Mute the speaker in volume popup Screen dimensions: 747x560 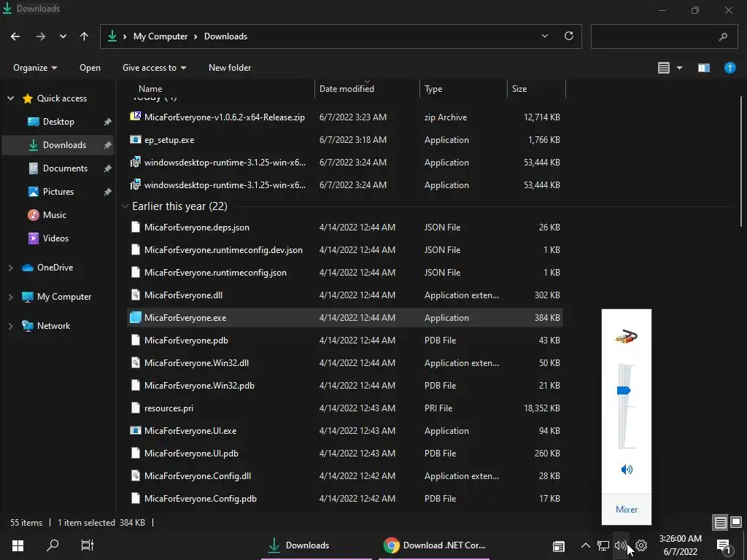click(627, 470)
